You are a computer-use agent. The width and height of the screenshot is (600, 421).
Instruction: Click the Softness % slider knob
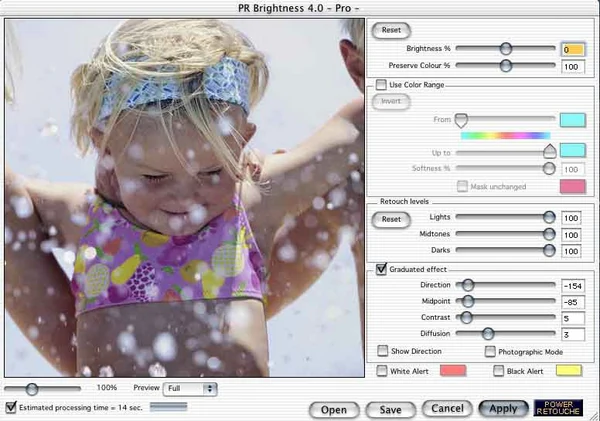[x=549, y=168]
